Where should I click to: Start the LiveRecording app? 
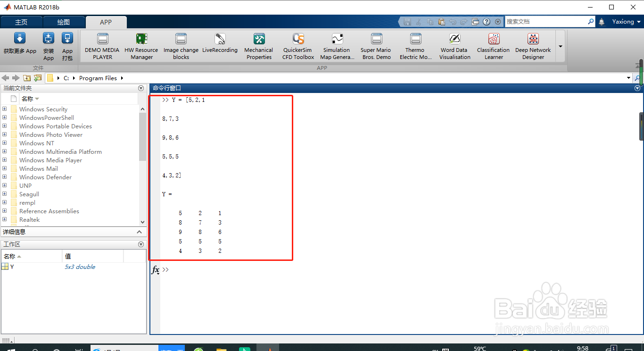click(220, 43)
